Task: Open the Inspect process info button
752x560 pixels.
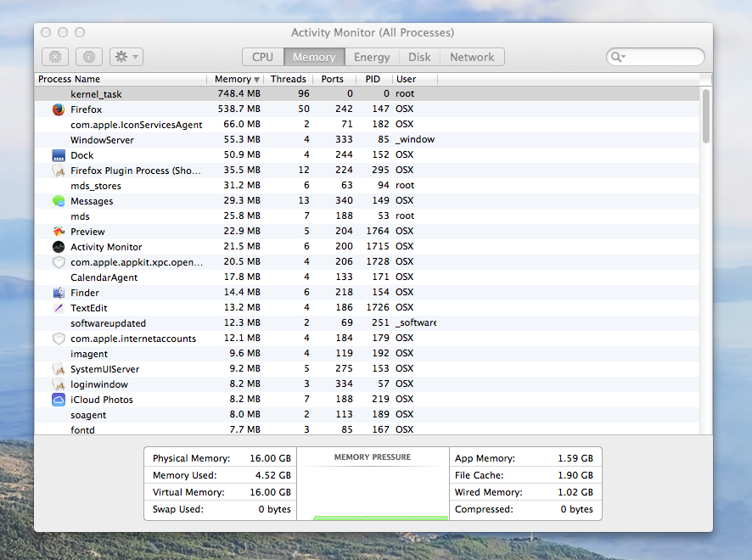Action: point(89,57)
